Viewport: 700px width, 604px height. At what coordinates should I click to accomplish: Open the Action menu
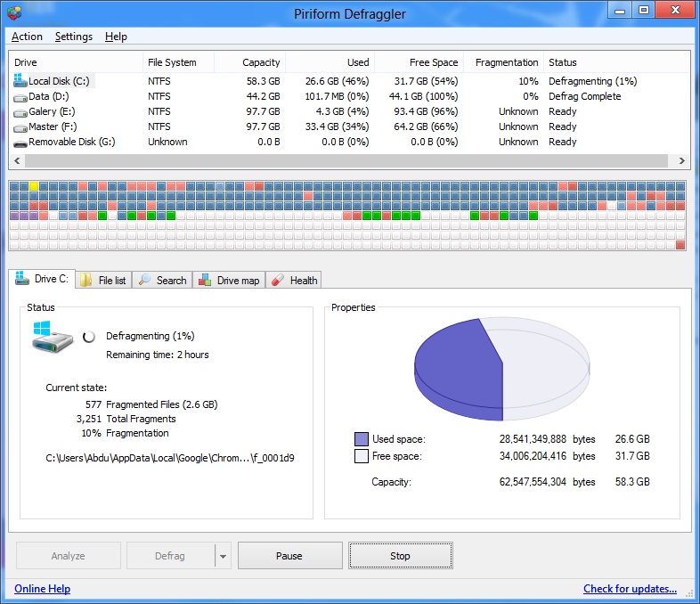pos(28,37)
